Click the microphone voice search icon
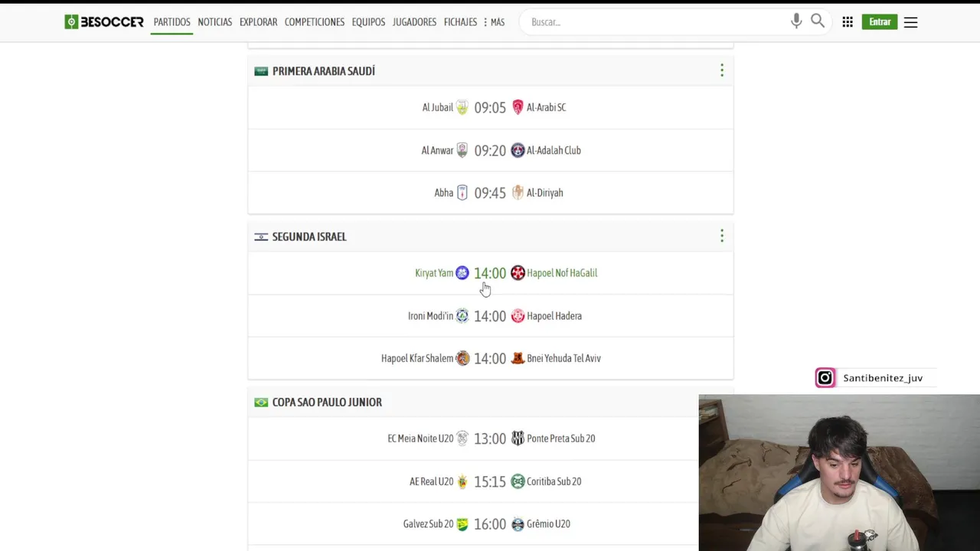 [796, 21]
